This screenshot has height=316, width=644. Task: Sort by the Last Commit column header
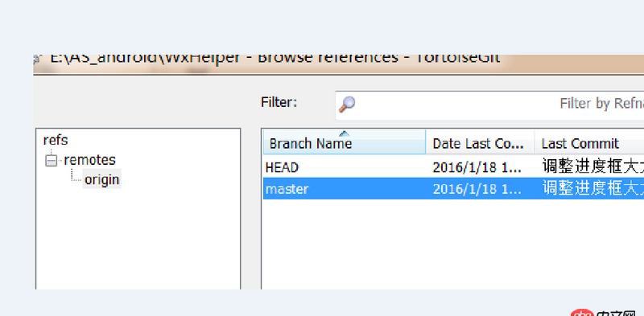[589, 143]
